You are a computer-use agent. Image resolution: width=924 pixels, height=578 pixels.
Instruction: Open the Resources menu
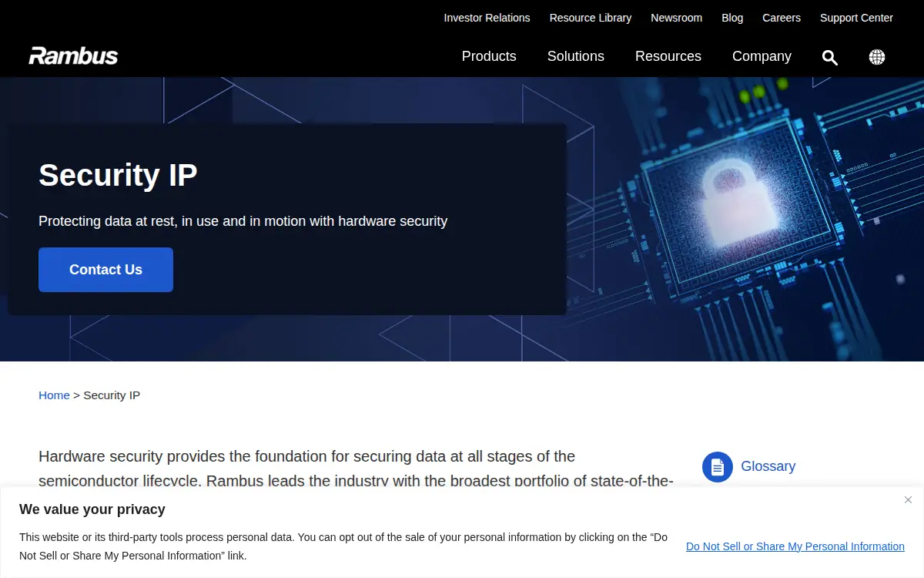pyautogui.click(x=668, y=56)
